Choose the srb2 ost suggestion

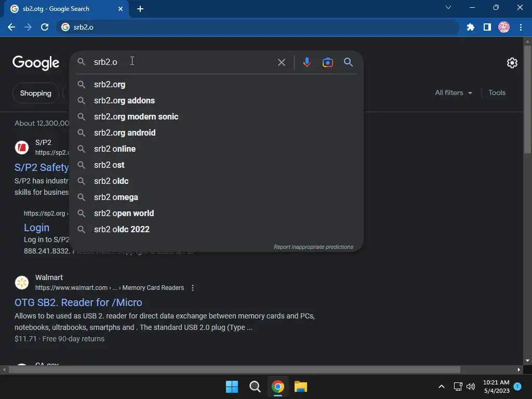(x=217, y=165)
